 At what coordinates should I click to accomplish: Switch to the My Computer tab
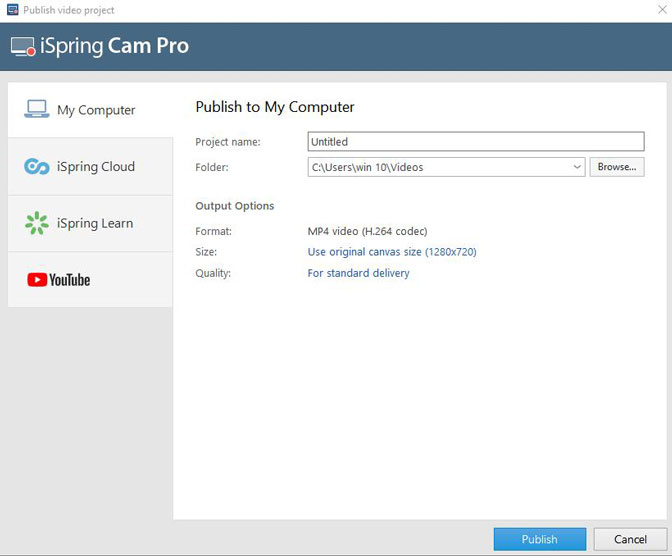90,110
